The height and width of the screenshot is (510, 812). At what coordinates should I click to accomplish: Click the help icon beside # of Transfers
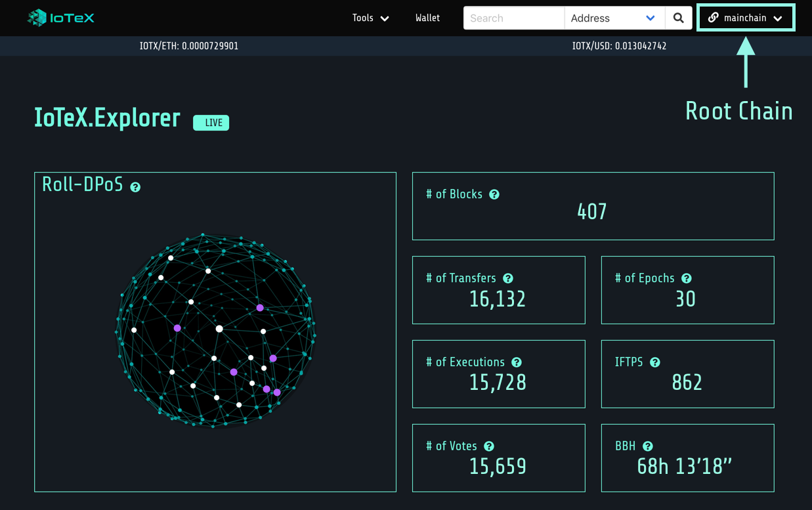[507, 278]
